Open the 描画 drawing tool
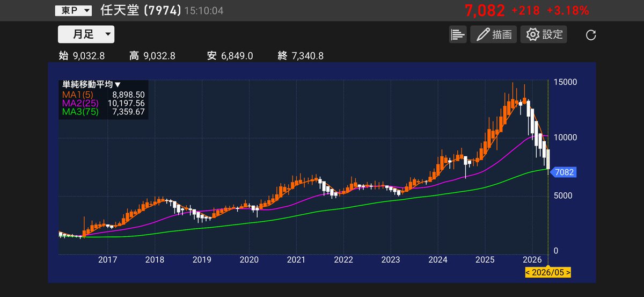 click(x=493, y=35)
